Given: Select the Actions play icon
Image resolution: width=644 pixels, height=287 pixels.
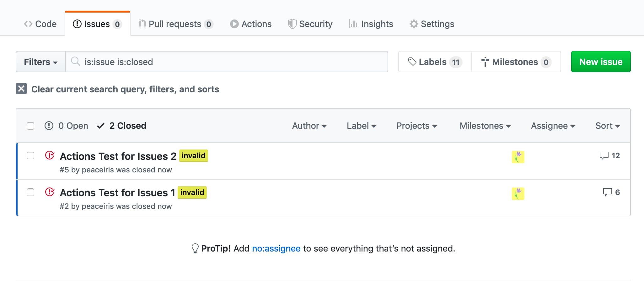Looking at the screenshot, I should click(x=233, y=24).
